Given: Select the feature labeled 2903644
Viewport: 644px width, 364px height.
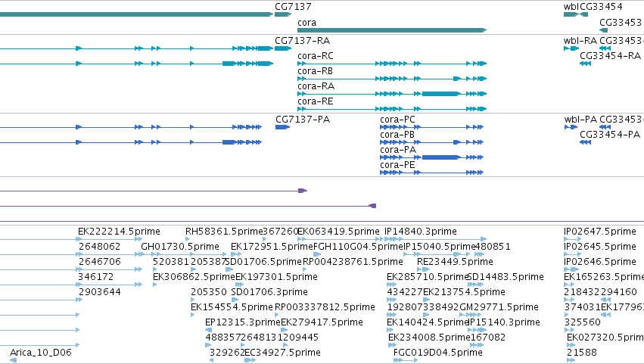Looking at the screenshot, I should pos(99,293).
